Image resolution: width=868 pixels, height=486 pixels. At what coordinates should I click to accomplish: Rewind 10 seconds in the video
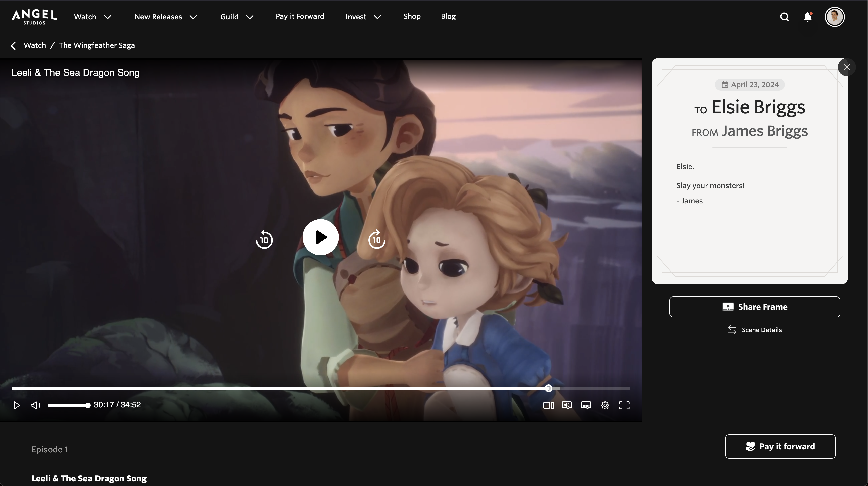point(264,239)
